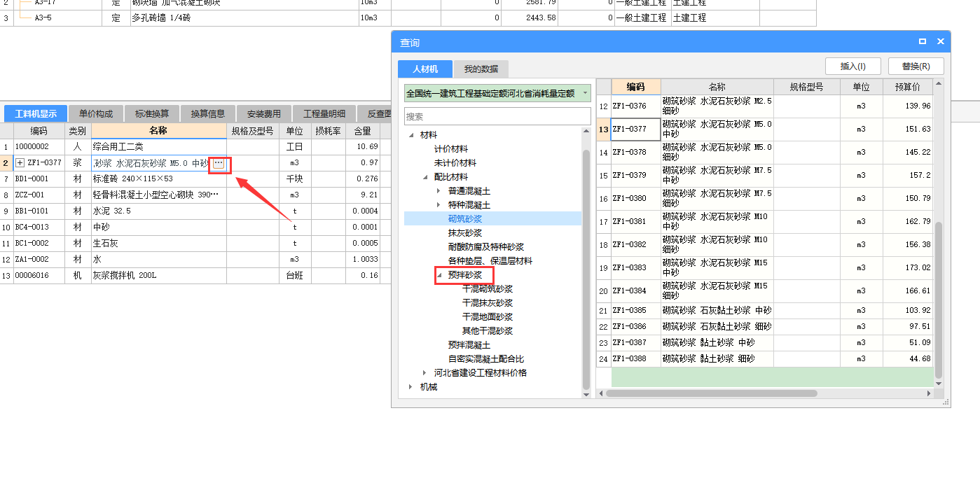Screen dimensions: 980x504
Task: Switch to the 单价构成 tab
Action: [x=96, y=113]
